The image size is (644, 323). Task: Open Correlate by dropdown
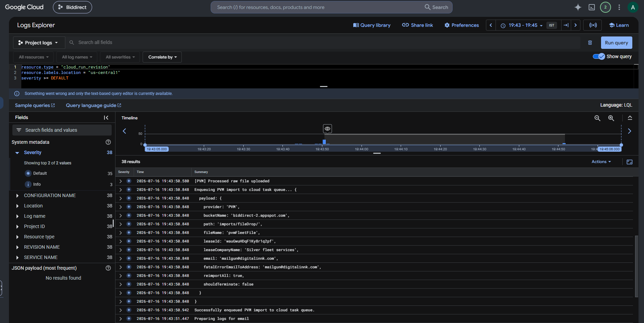click(x=162, y=57)
